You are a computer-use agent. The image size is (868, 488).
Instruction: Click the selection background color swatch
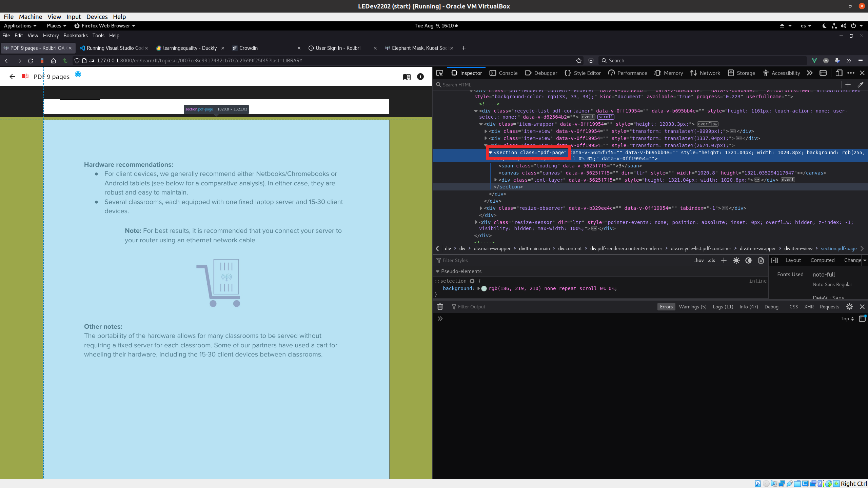click(x=484, y=288)
